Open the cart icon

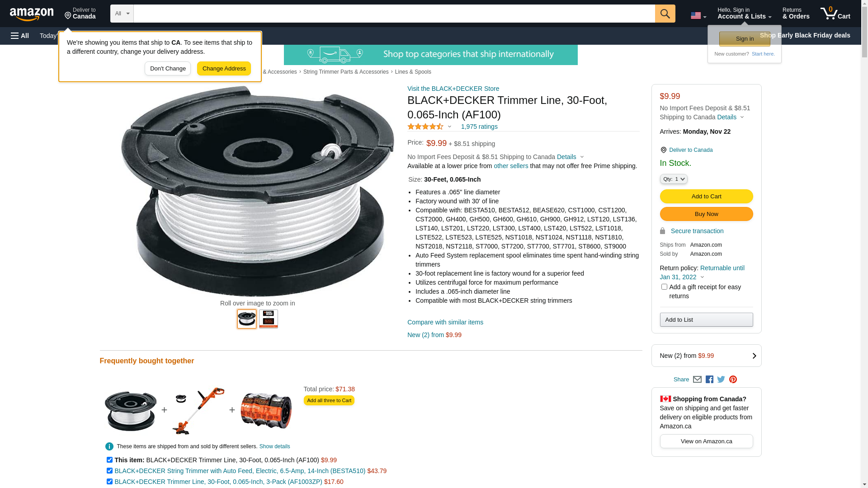coord(835,14)
